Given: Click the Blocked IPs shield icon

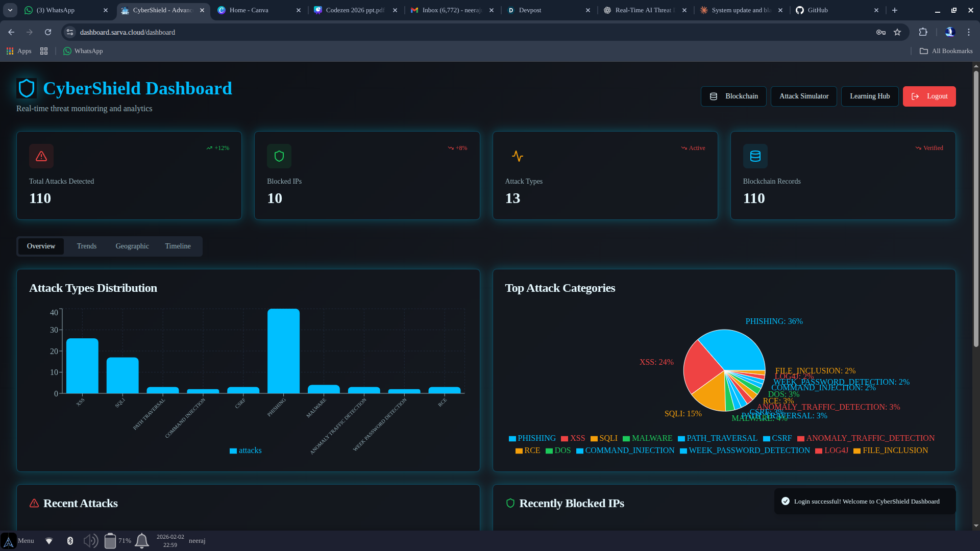Looking at the screenshot, I should coord(279,156).
